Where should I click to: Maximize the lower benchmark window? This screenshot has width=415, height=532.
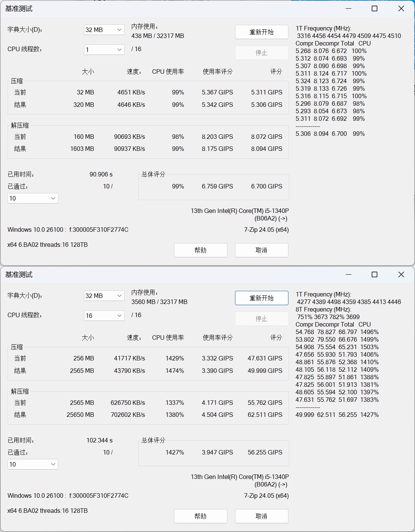coord(374,274)
